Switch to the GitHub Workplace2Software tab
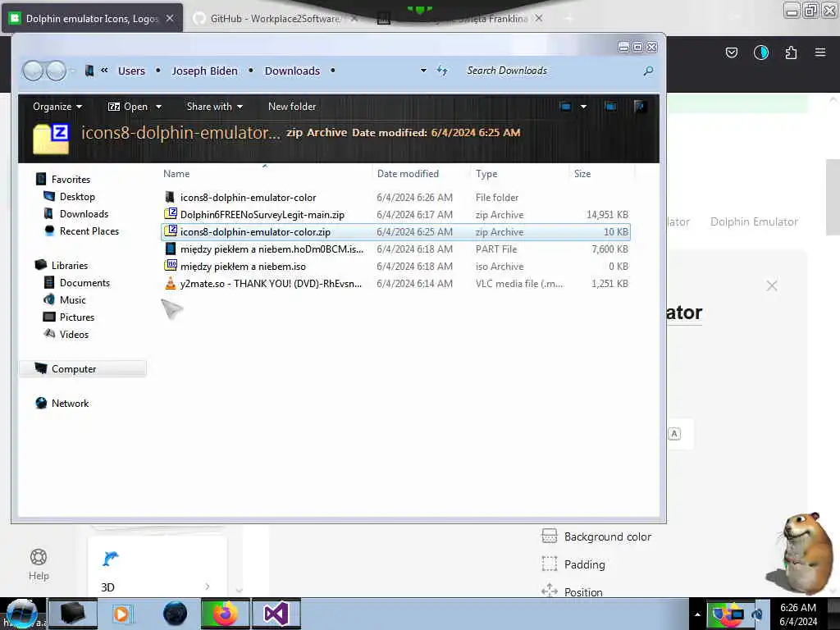This screenshot has width=840, height=630. [x=275, y=18]
